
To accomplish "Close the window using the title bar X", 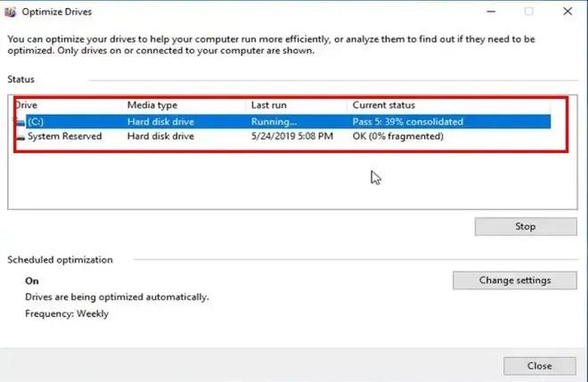I will (568, 12).
